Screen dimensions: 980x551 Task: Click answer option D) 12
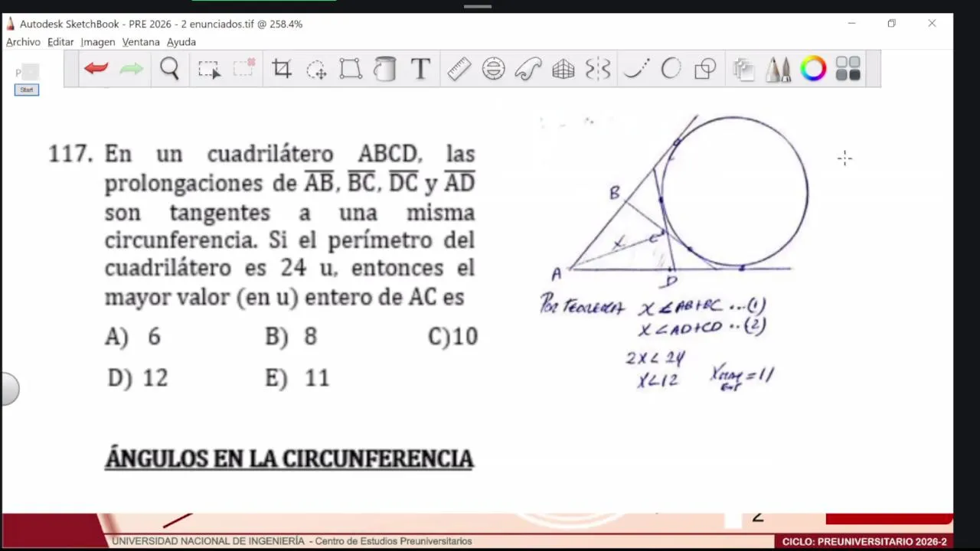138,378
